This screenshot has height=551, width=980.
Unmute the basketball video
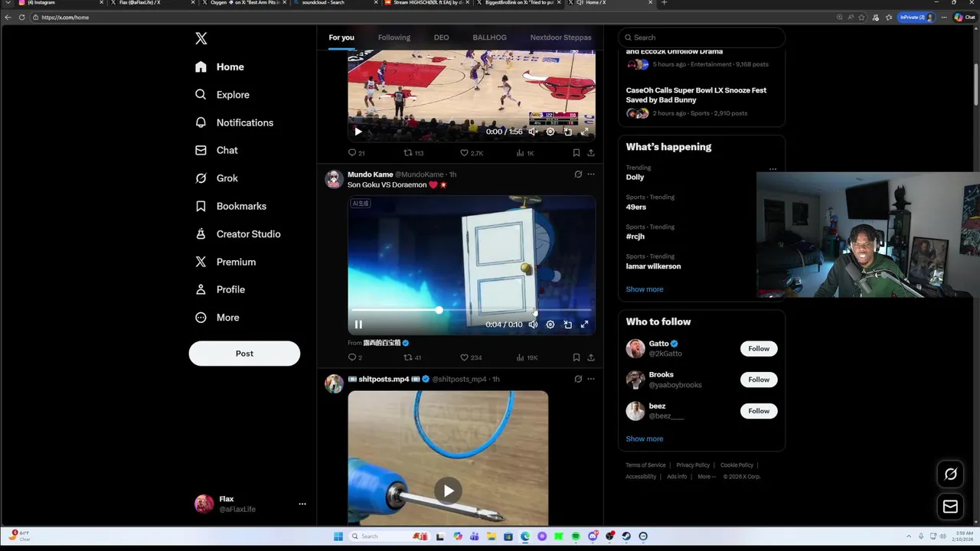(533, 132)
